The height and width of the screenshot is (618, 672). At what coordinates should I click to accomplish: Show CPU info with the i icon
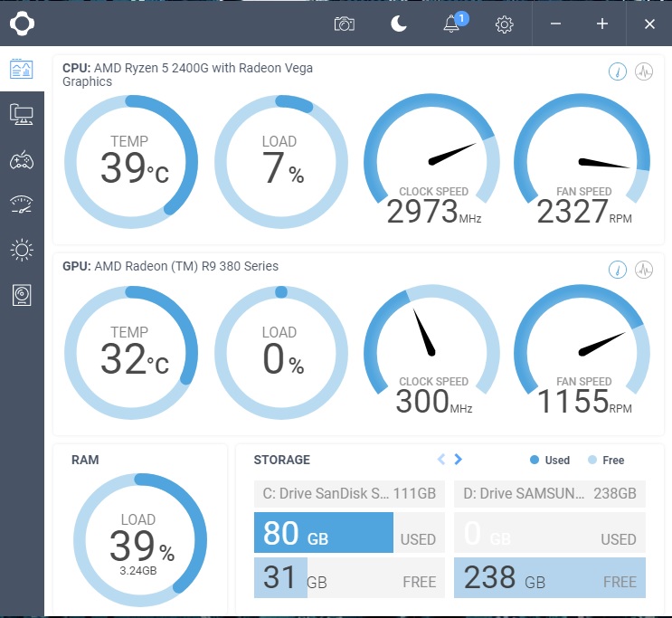[618, 72]
